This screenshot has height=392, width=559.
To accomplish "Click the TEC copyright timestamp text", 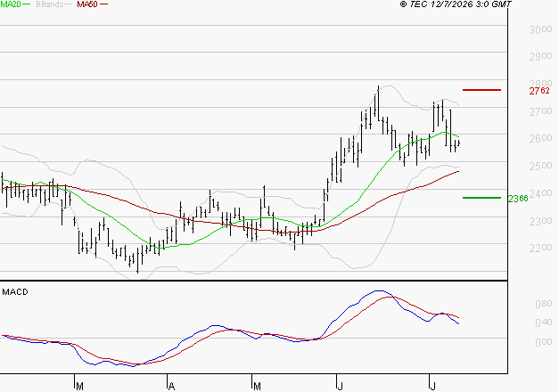I will [x=456, y=4].
